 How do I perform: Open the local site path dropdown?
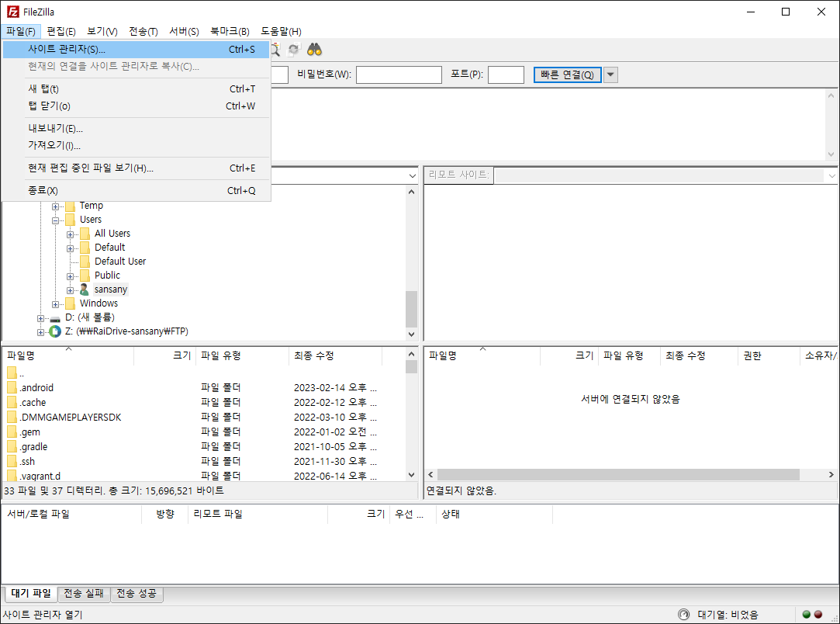pyautogui.click(x=412, y=176)
